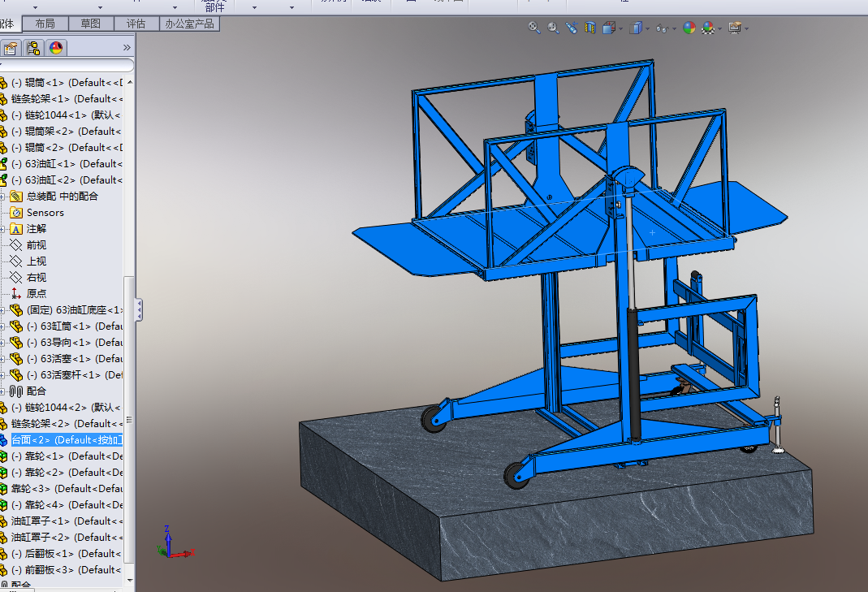
Task: Expand the (固定) 63油缸底座<1> node
Action: coord(2,310)
